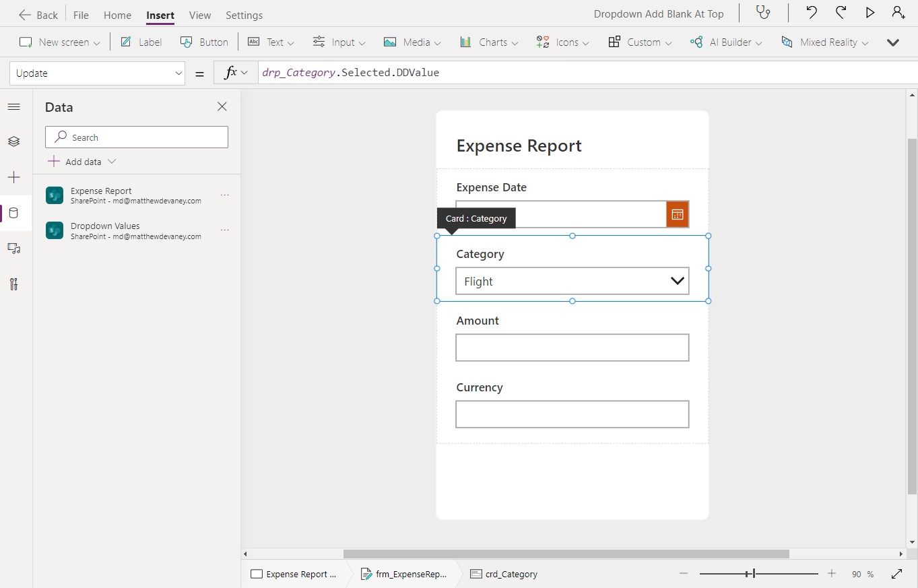This screenshot has height=588, width=918.
Task: Open Advanced tools in the left rail
Action: (x=14, y=284)
